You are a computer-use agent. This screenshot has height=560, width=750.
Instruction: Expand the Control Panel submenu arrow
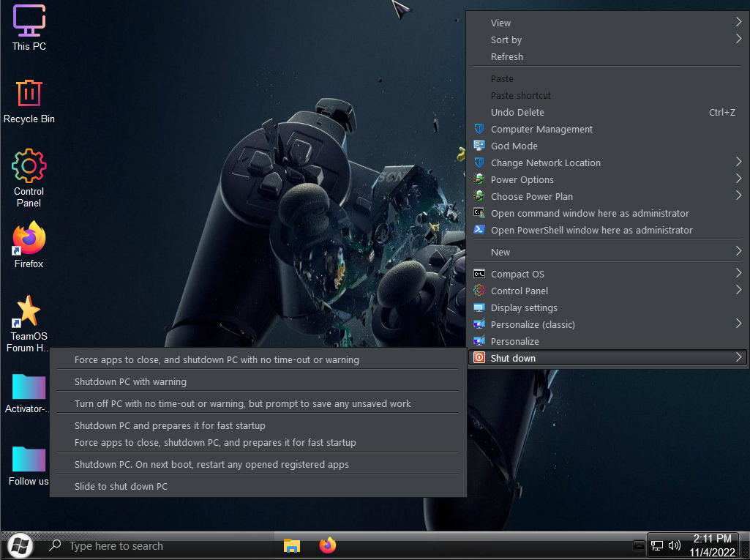pos(738,290)
